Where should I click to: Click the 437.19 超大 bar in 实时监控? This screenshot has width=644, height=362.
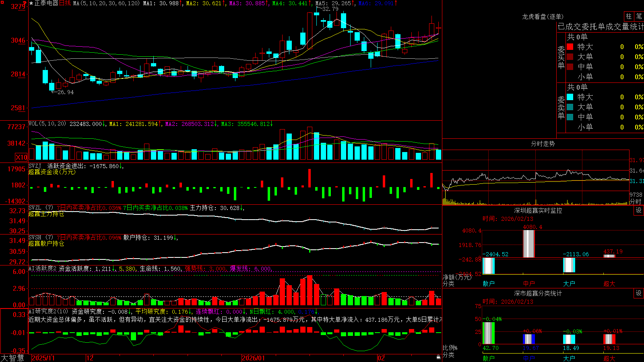pyautogui.click(x=609, y=256)
